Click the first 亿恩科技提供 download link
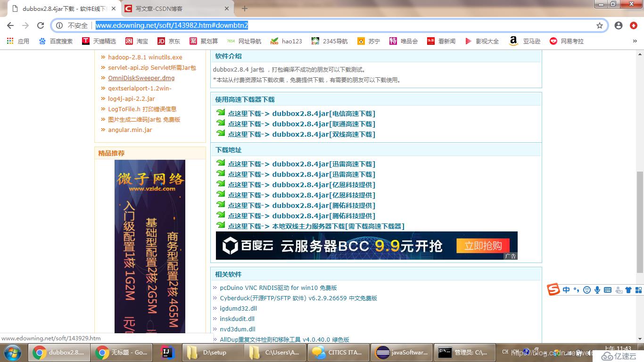644x362 pixels. point(301,185)
